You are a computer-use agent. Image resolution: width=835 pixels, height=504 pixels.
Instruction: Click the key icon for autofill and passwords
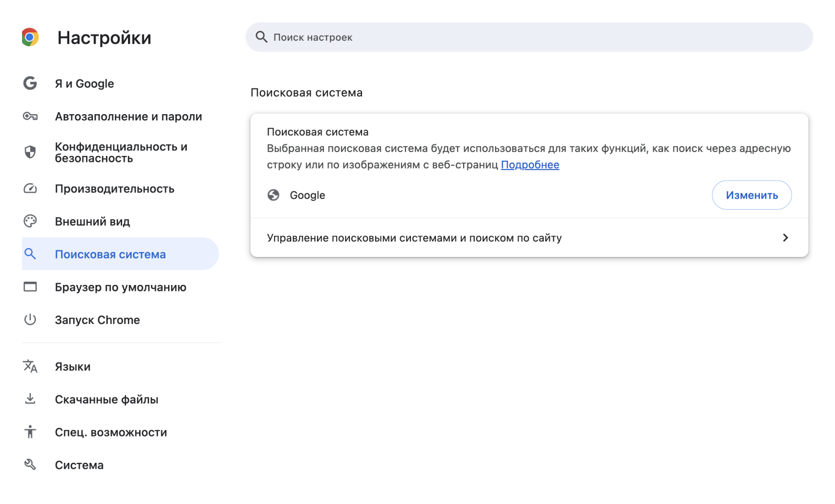[x=30, y=116]
